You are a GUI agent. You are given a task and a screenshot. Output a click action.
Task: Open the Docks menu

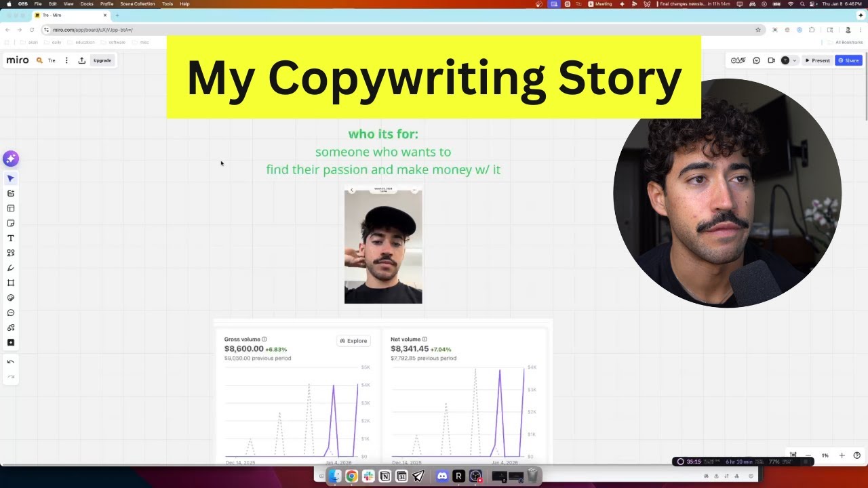point(87,3)
